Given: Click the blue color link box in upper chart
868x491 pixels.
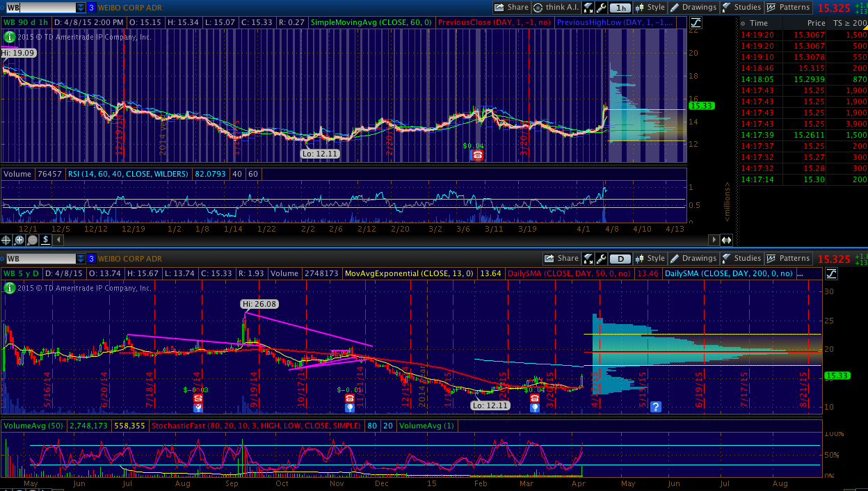Looking at the screenshot, I should (91, 8).
